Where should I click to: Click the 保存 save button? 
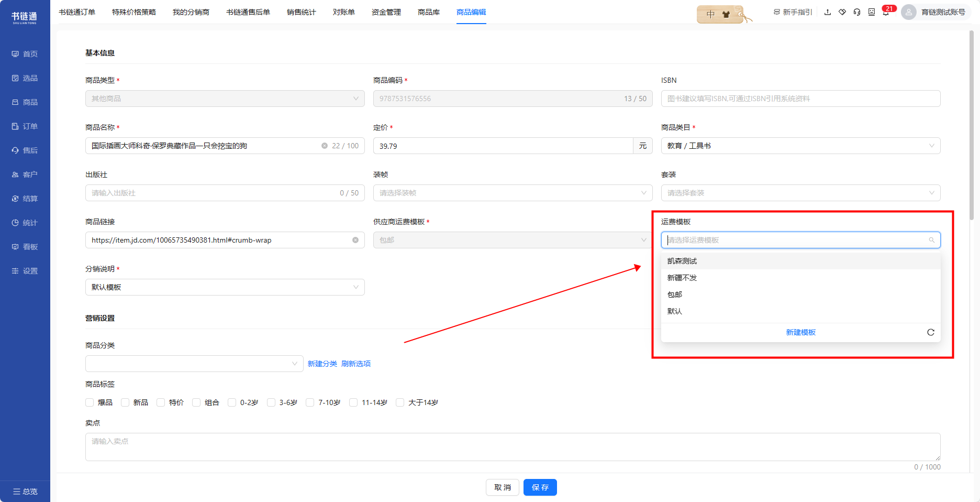[x=540, y=487]
